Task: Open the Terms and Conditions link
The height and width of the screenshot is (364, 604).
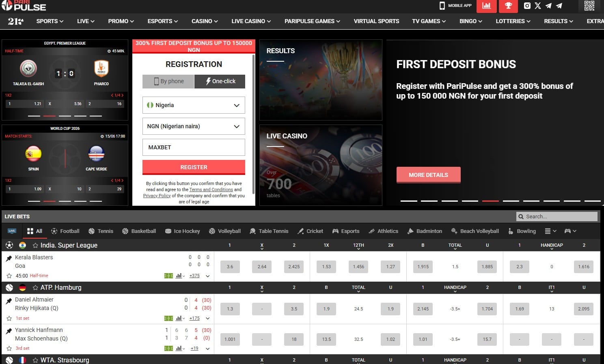Action: click(x=211, y=190)
